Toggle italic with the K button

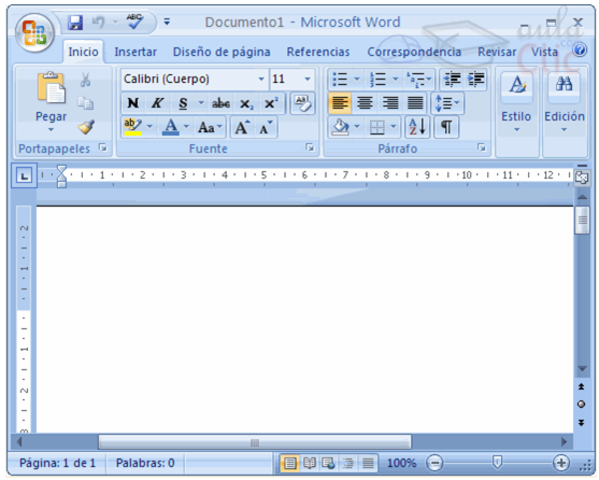click(x=157, y=103)
